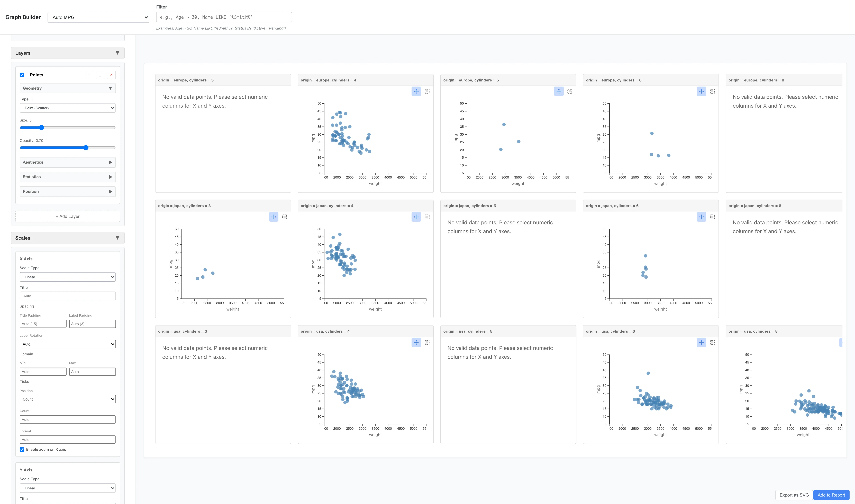Expand the Aesthetics section

(68, 162)
